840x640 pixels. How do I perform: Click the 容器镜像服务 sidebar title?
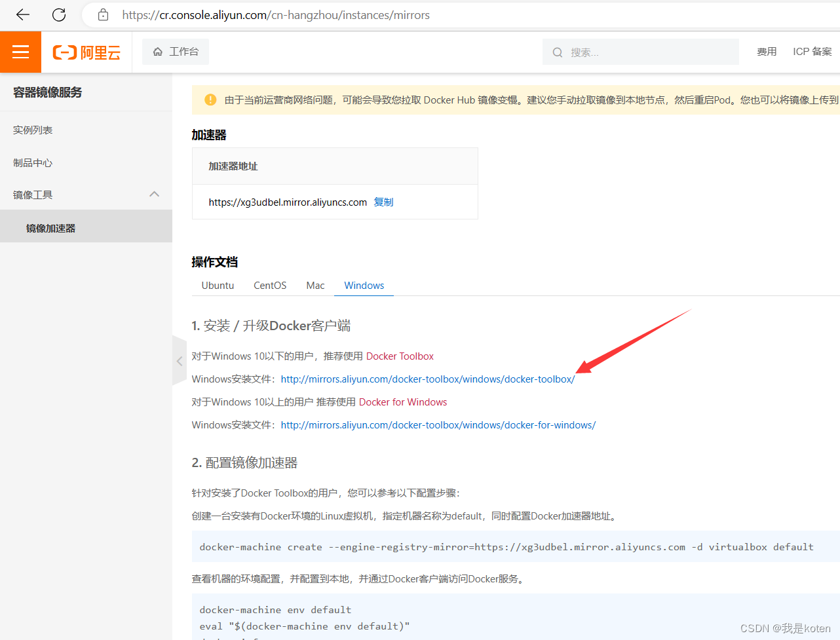48,92
